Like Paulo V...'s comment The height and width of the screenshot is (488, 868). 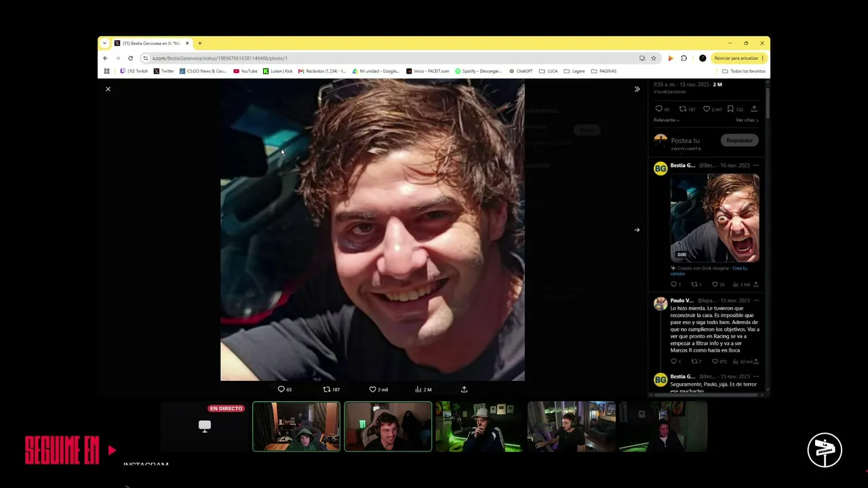(715, 361)
